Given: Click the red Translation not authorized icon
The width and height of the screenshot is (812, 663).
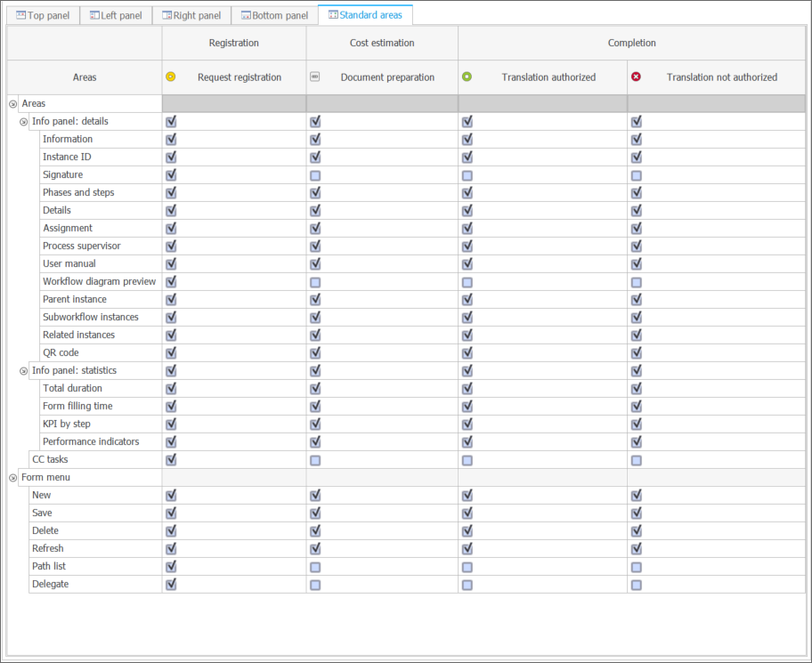Looking at the screenshot, I should [x=636, y=77].
